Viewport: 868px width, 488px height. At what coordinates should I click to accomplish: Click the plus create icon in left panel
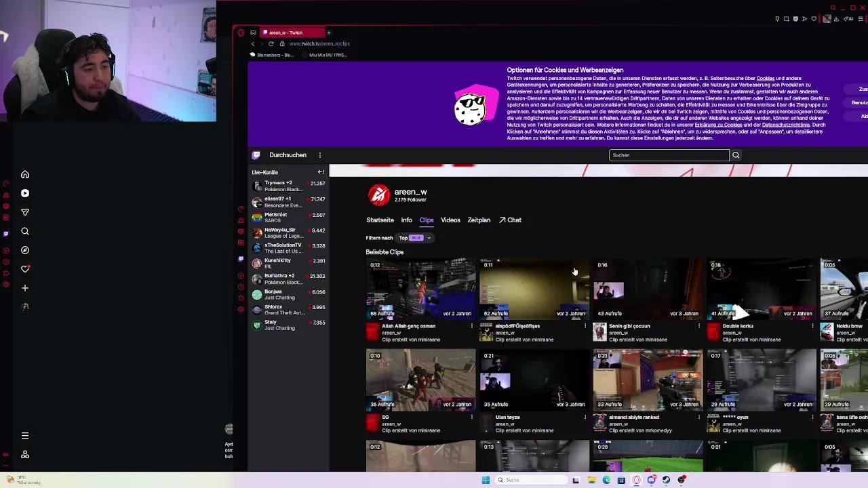pos(25,288)
